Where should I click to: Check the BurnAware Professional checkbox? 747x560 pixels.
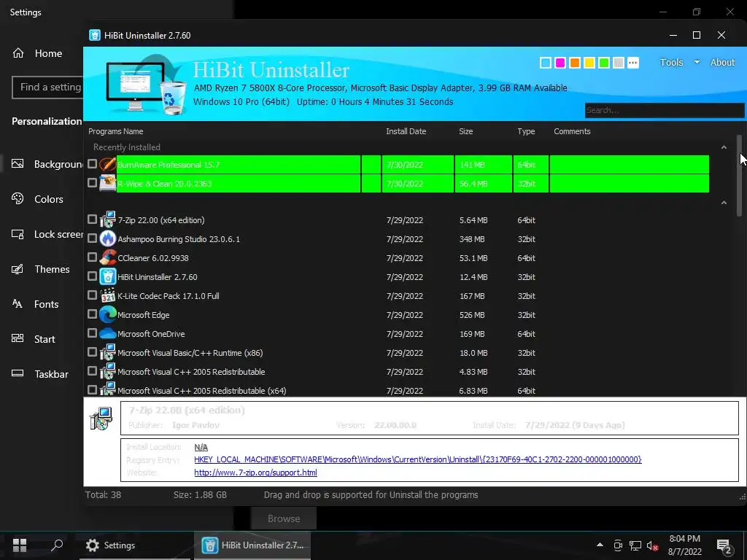[93, 164]
